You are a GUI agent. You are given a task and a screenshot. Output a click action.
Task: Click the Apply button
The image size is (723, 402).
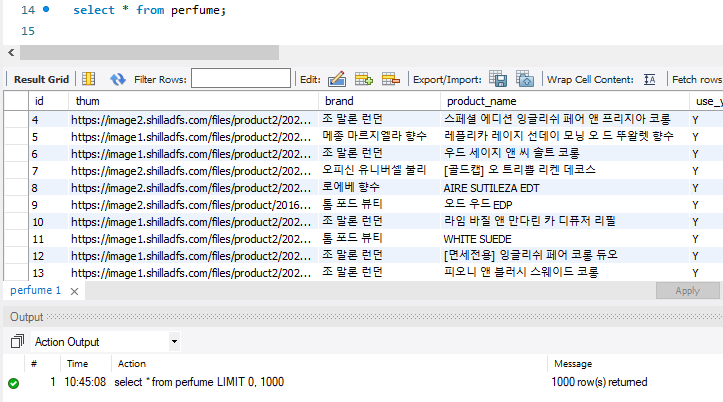(687, 290)
